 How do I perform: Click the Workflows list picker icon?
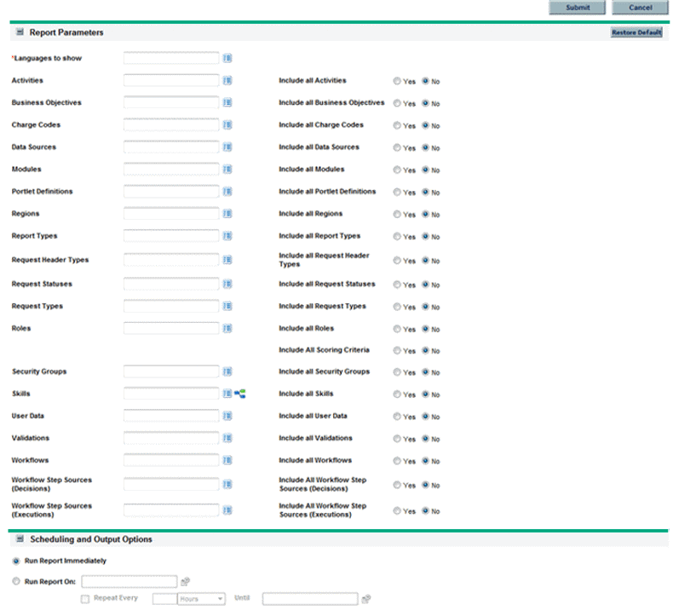[x=227, y=461]
